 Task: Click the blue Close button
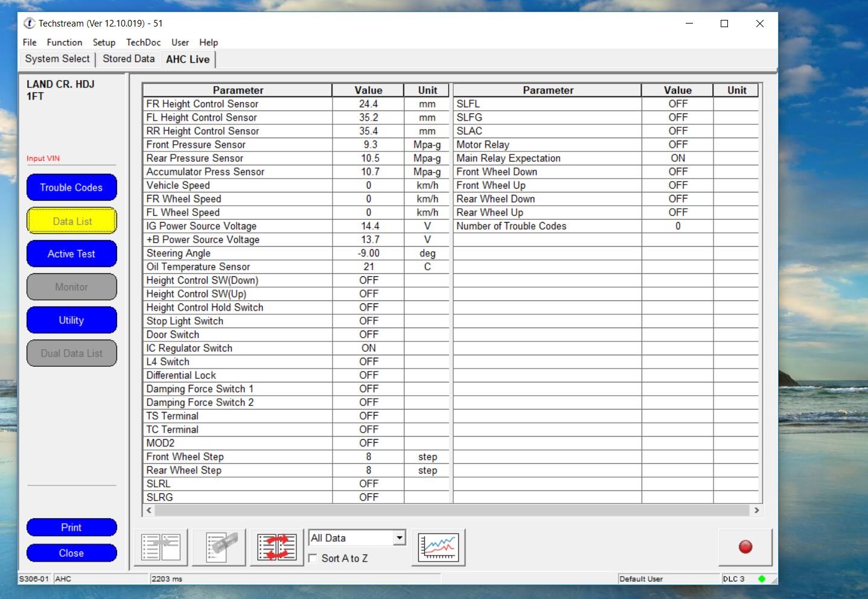click(x=71, y=553)
